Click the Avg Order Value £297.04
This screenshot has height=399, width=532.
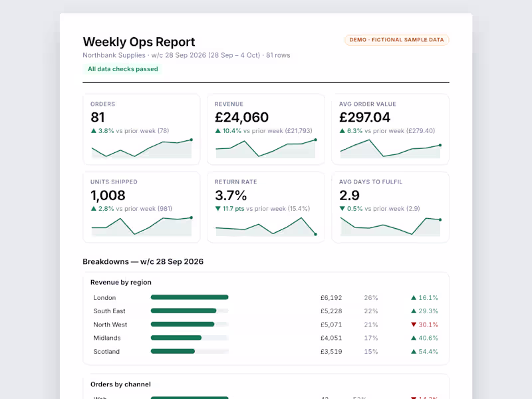pyautogui.click(x=364, y=118)
